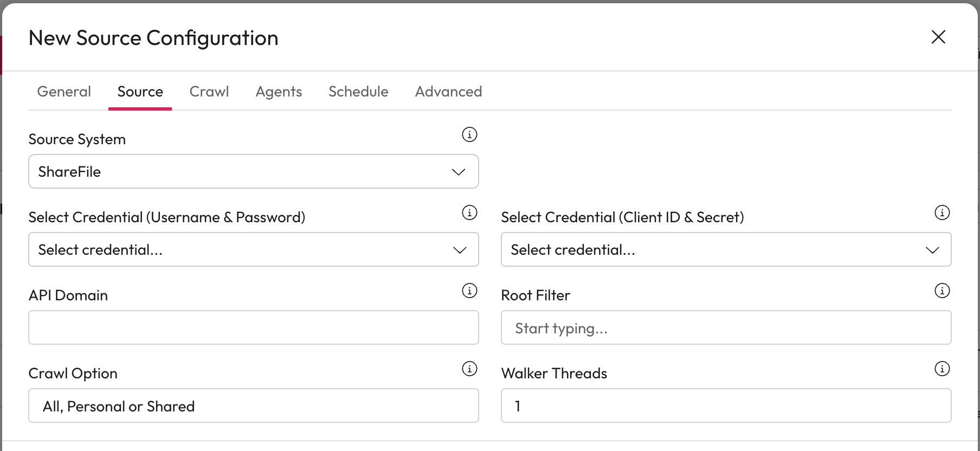Focus the Root Filter input field
This screenshot has height=451, width=980.
[726, 327]
